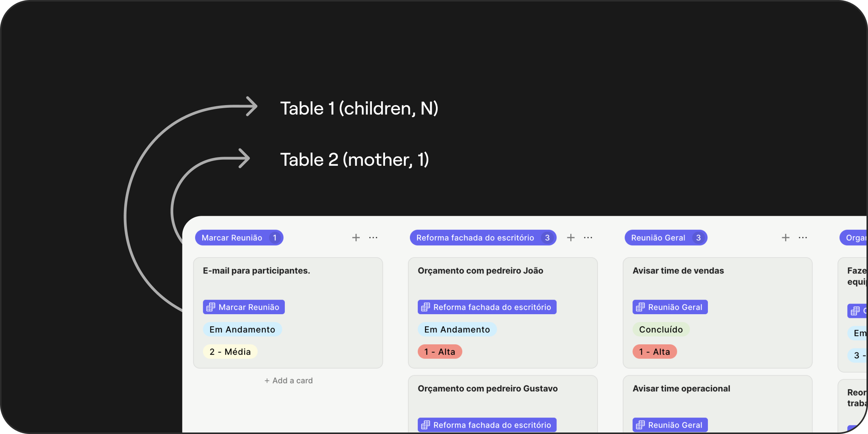Toggle the Em Andamento status on the E-mail card

242,329
